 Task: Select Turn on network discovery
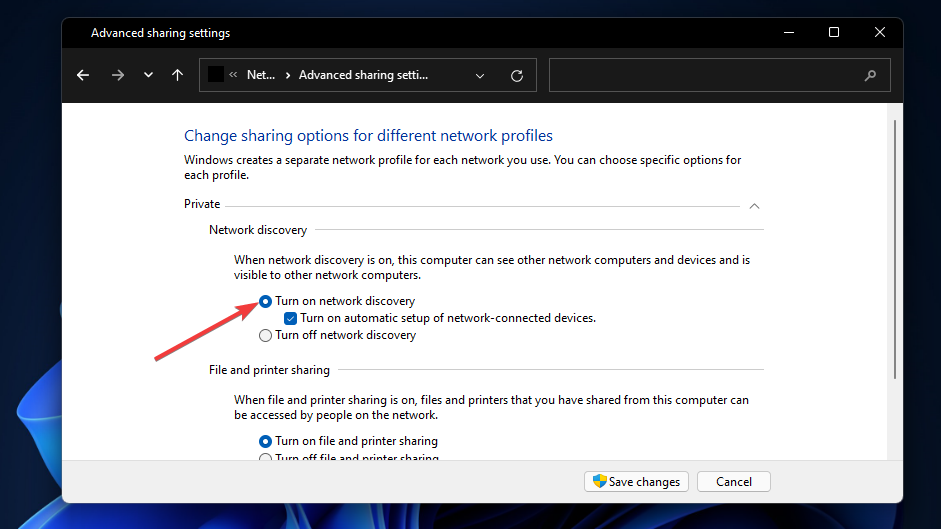coord(265,301)
